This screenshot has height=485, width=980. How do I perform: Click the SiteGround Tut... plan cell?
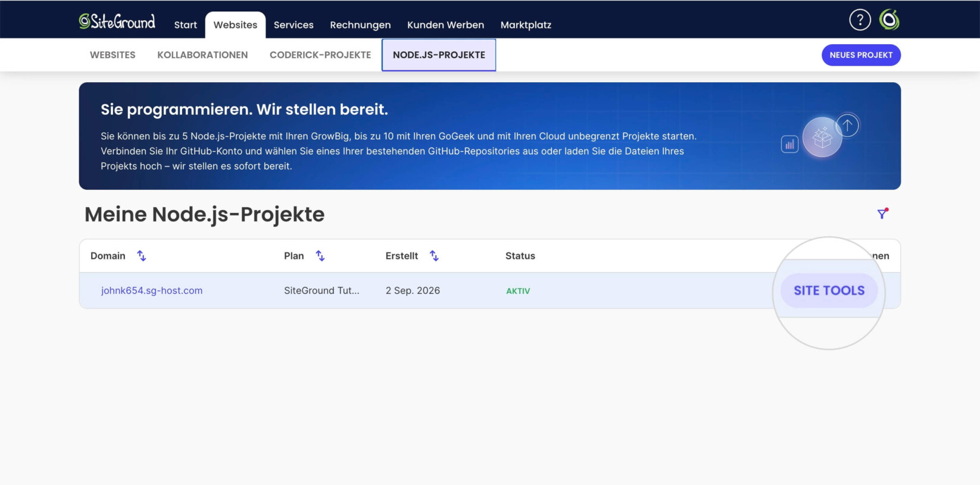(322, 290)
